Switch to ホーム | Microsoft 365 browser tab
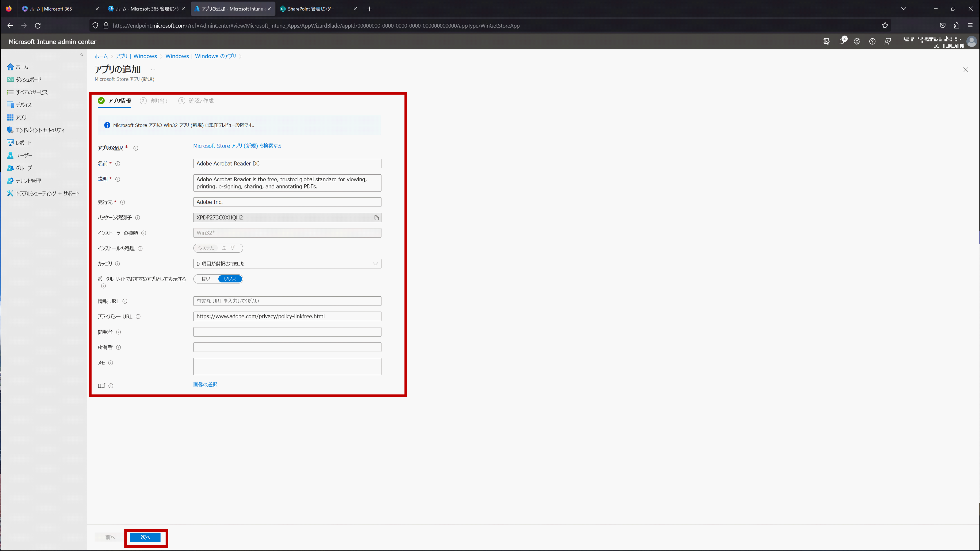Screen dimensions: 980x551 60,9
